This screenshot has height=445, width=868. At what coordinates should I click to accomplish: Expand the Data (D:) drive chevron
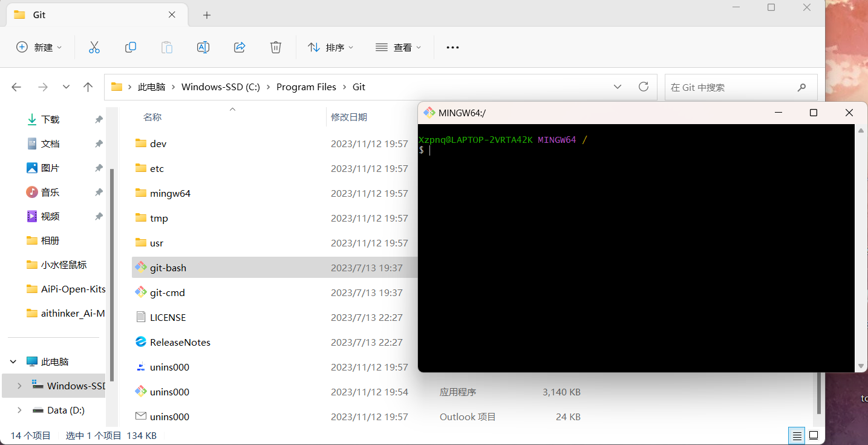[x=19, y=410]
